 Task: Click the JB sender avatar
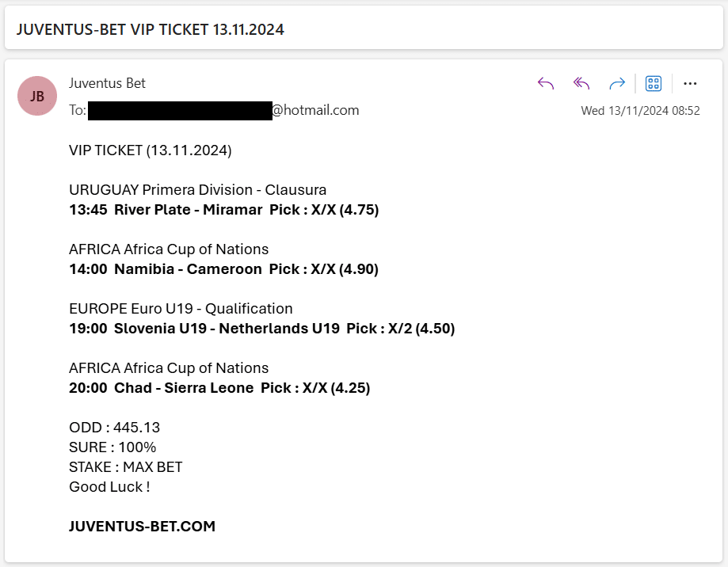(x=37, y=96)
